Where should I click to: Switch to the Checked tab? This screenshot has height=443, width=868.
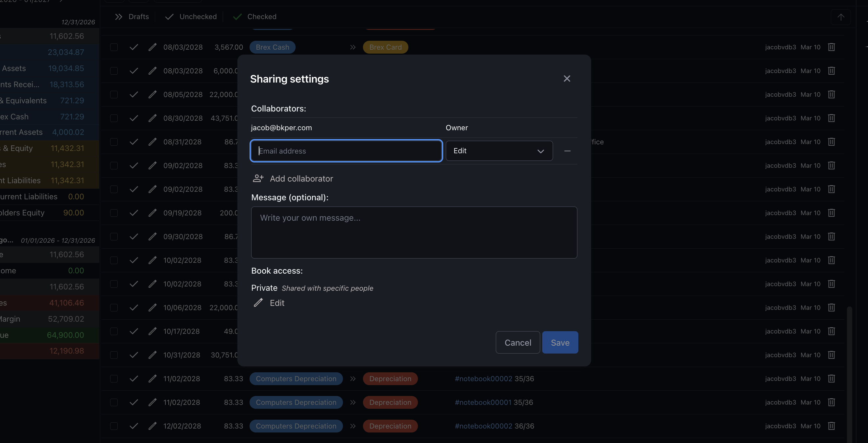[x=254, y=16]
